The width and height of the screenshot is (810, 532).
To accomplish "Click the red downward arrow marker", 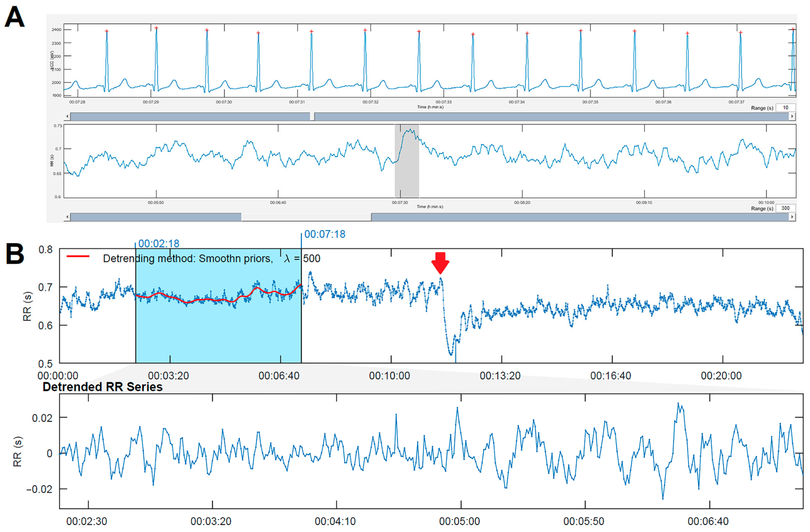I will coord(440,263).
